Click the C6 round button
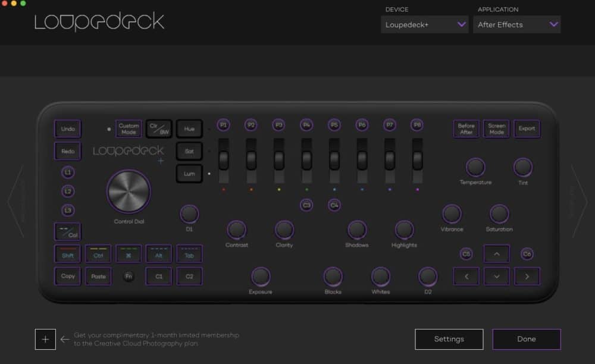The image size is (595, 364). tap(527, 254)
